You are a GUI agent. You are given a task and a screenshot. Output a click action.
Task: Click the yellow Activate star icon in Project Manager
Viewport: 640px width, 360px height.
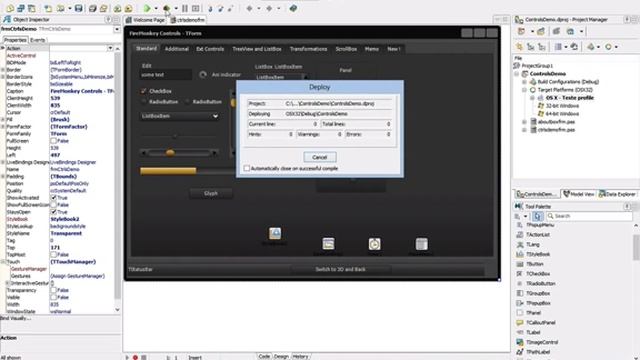coord(519,47)
